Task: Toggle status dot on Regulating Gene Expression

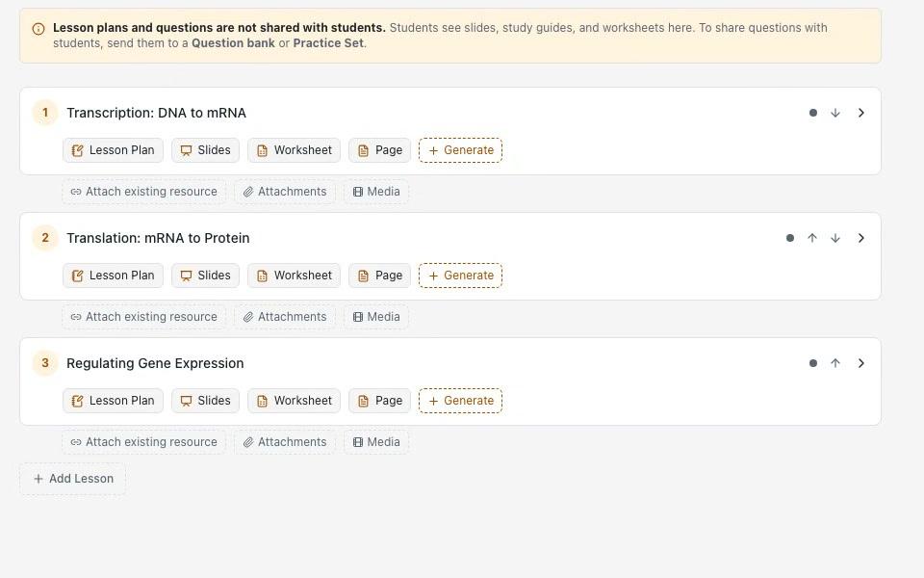Action: [x=813, y=363]
